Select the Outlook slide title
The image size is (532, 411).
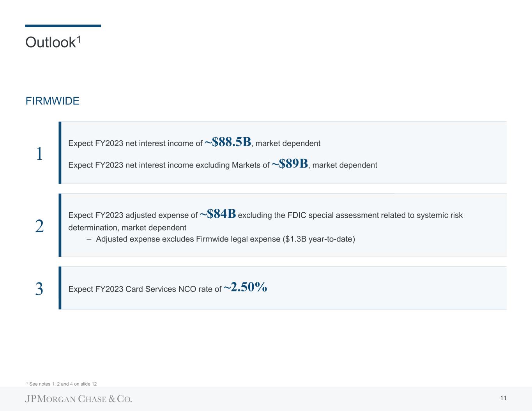[50, 42]
